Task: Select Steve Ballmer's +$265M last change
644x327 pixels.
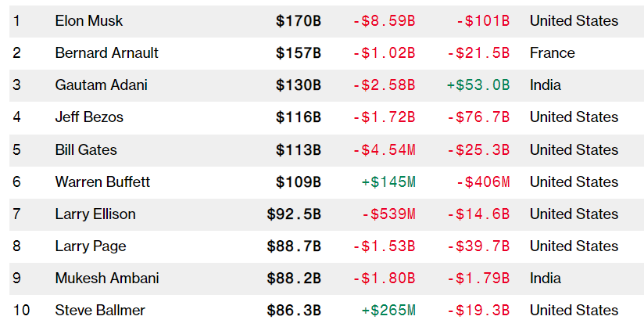Action: click(x=388, y=310)
